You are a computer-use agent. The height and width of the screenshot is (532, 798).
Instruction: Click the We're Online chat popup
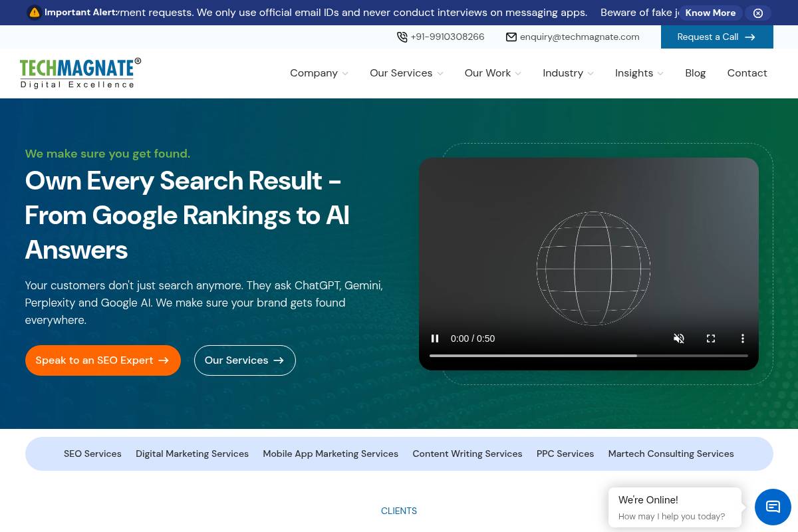(675, 507)
